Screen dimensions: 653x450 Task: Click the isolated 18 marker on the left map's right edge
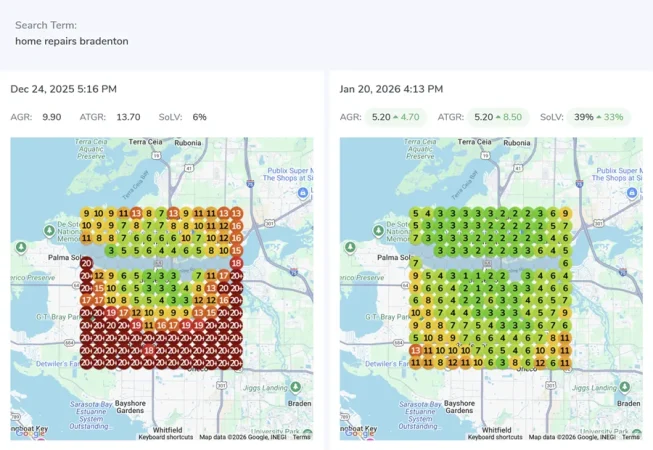(237, 263)
